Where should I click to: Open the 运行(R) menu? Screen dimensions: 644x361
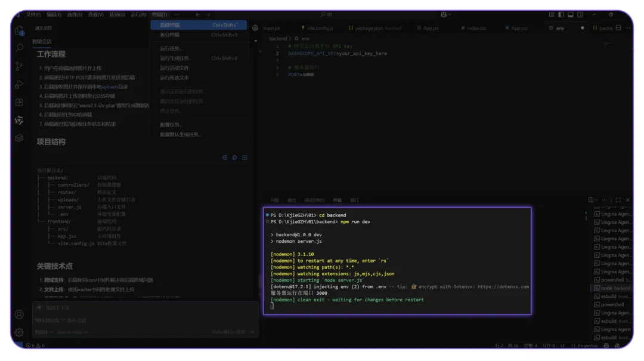click(x=138, y=14)
